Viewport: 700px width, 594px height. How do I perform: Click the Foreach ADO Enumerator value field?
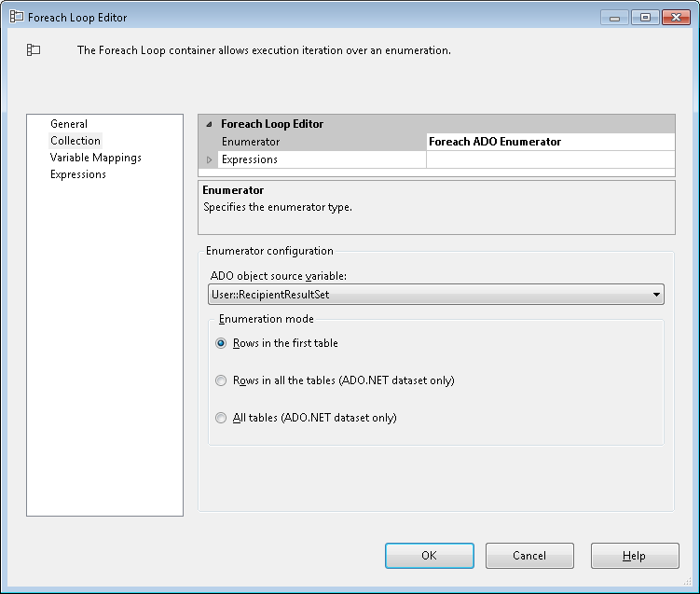(x=550, y=142)
